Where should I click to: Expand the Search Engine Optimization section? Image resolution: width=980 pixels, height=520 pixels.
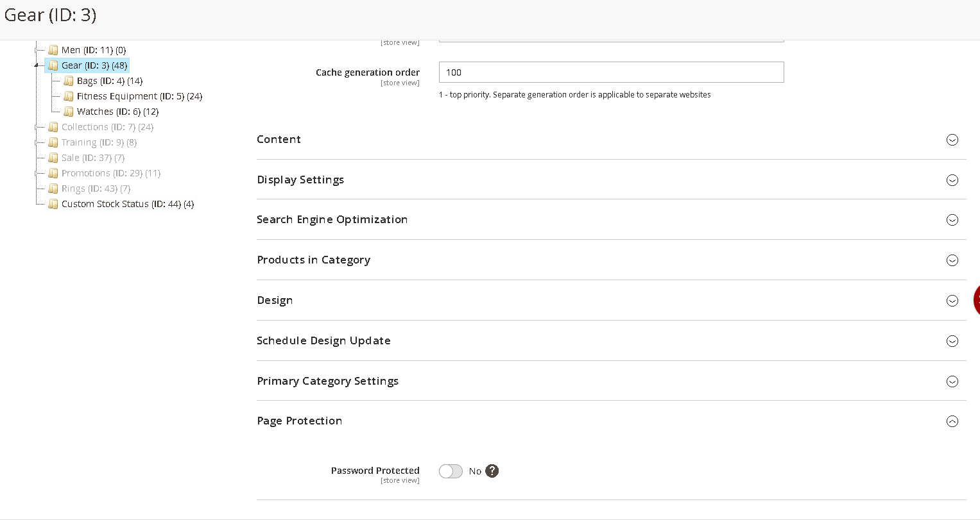tap(952, 220)
